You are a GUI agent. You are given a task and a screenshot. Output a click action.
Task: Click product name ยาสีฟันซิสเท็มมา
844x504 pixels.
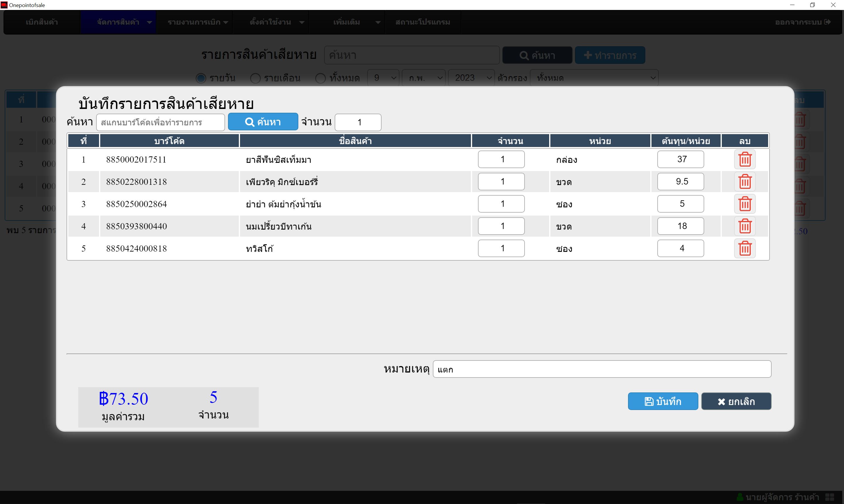(278, 160)
